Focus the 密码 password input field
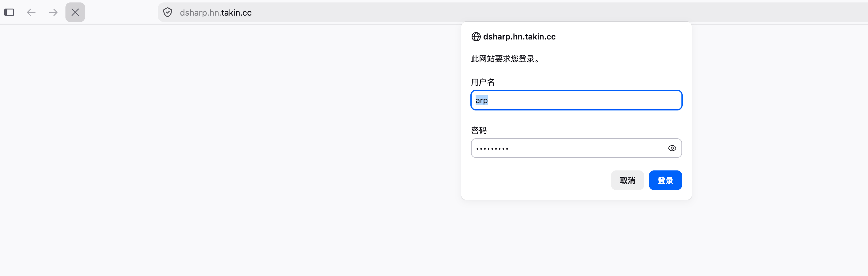The image size is (868, 276). pyautogui.click(x=576, y=148)
